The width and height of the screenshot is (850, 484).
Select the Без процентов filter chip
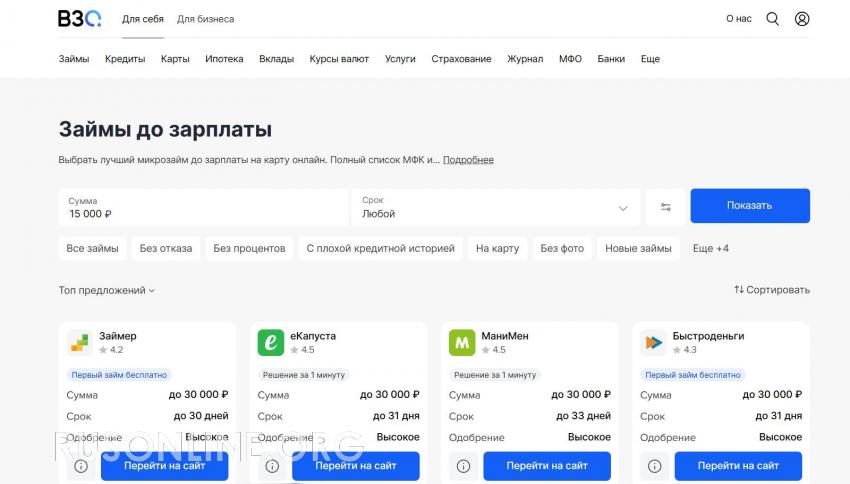click(249, 248)
